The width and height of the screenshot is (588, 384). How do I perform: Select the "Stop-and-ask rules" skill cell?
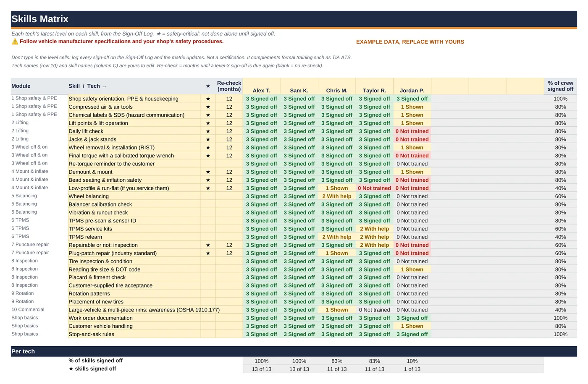(134, 334)
